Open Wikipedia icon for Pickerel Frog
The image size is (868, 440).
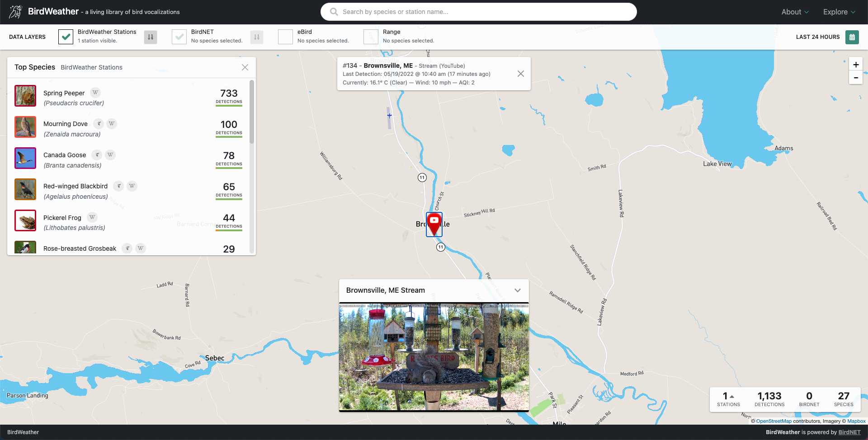tap(92, 217)
